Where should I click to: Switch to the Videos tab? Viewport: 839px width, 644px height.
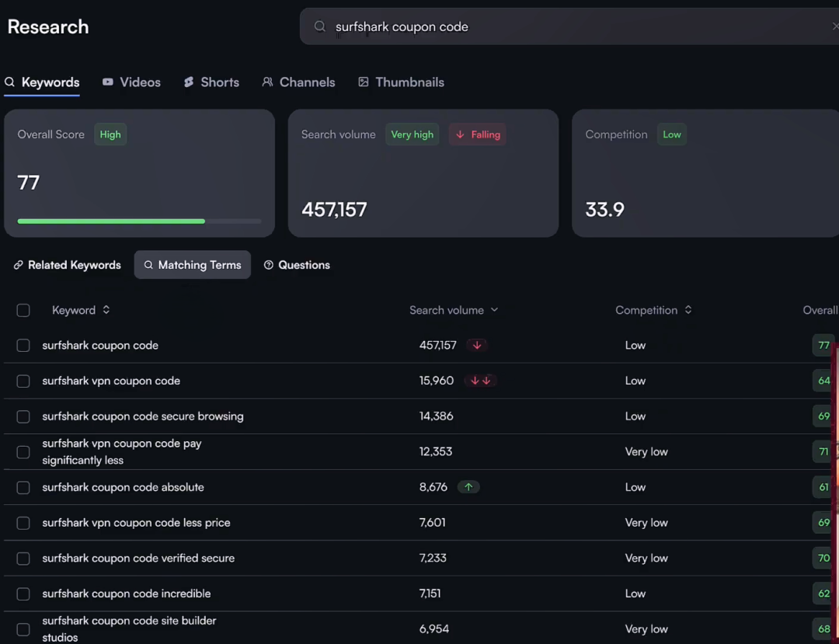tap(131, 82)
